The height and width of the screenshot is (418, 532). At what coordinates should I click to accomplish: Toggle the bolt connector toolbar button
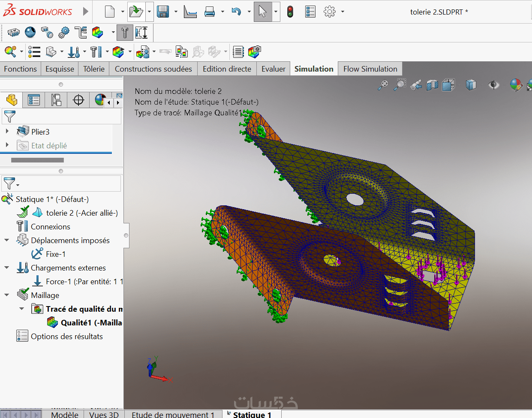point(125,33)
